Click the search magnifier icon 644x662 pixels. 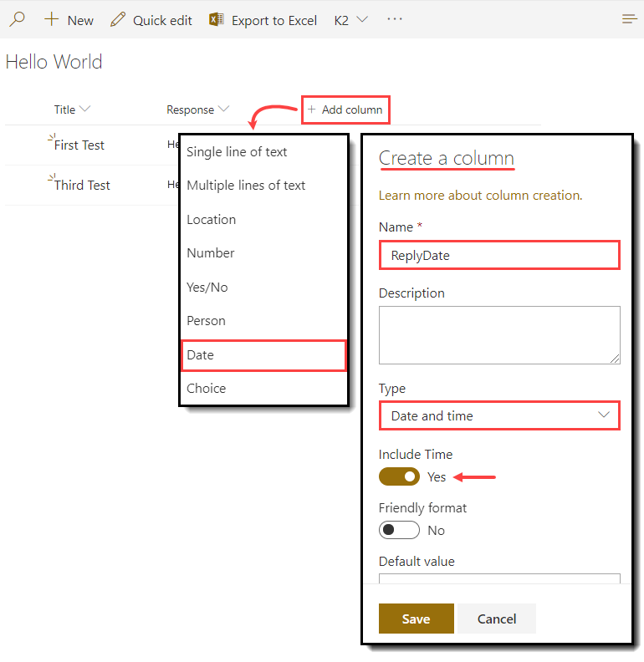point(17,19)
